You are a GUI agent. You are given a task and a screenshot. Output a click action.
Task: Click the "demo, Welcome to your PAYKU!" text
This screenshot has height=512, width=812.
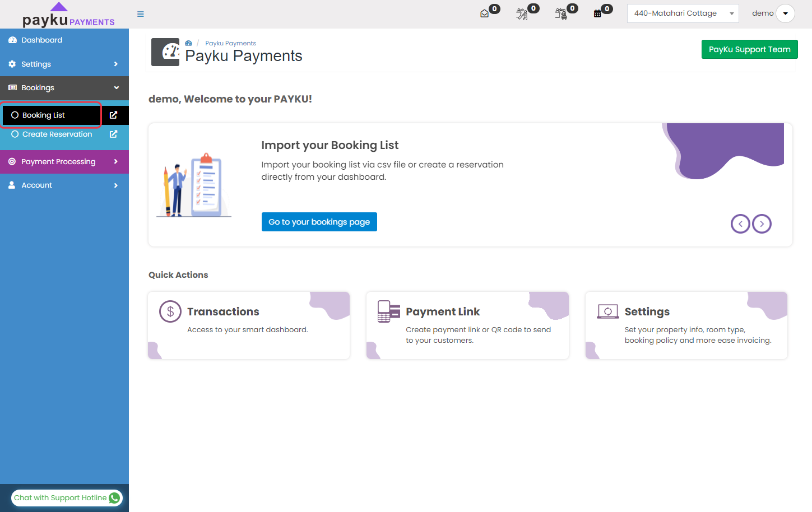click(x=230, y=99)
